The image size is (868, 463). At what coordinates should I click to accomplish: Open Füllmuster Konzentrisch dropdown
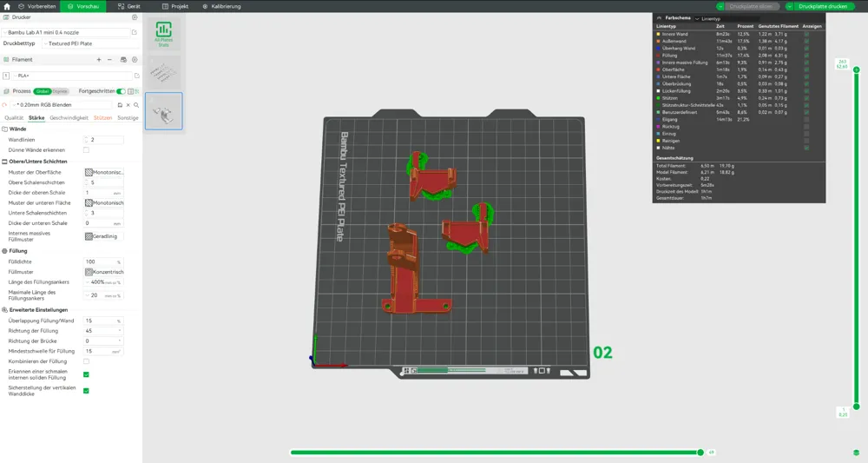103,272
